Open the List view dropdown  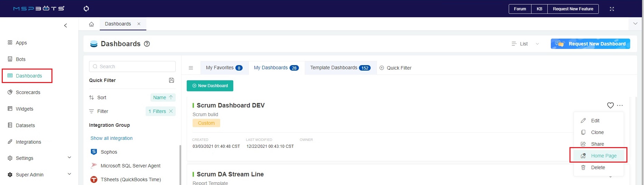coord(525,44)
